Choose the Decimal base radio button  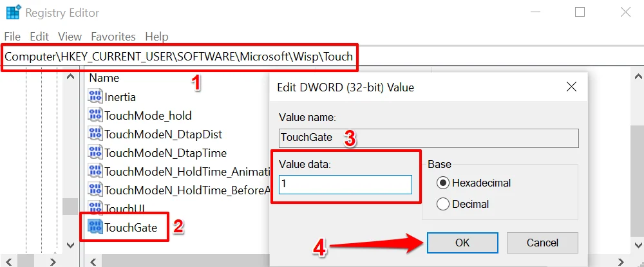[x=443, y=204]
